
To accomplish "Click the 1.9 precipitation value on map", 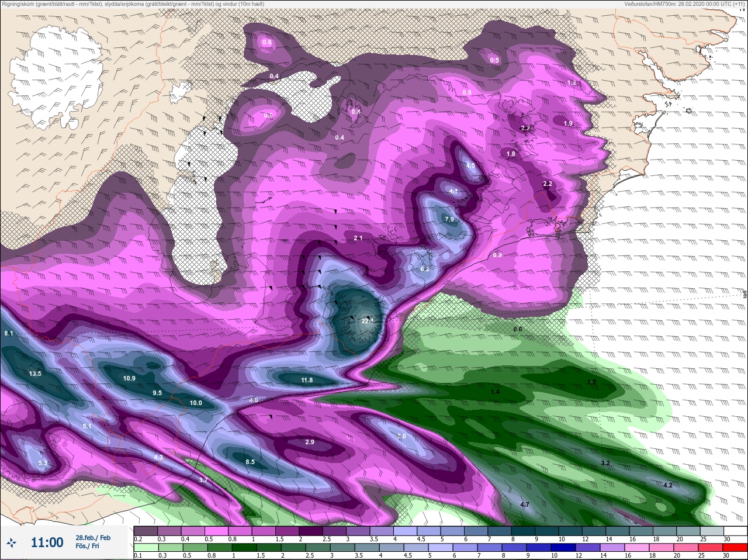I will pyautogui.click(x=568, y=123).
